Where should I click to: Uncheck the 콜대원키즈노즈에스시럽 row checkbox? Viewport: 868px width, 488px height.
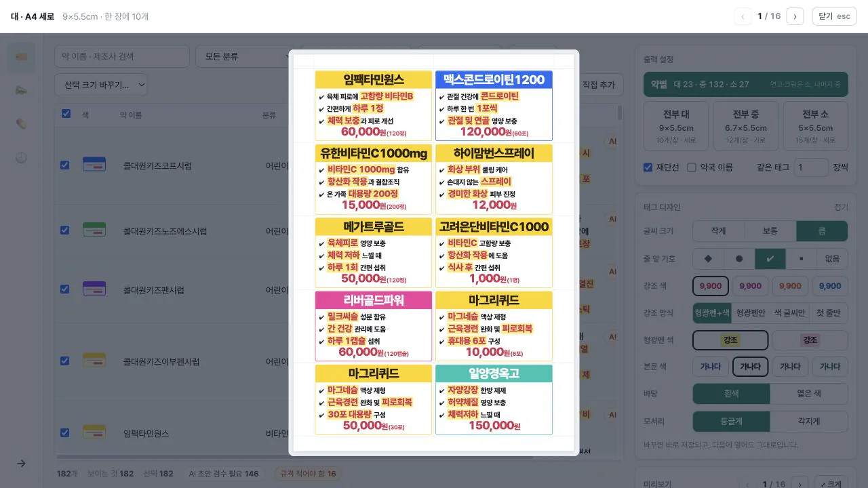tap(65, 230)
